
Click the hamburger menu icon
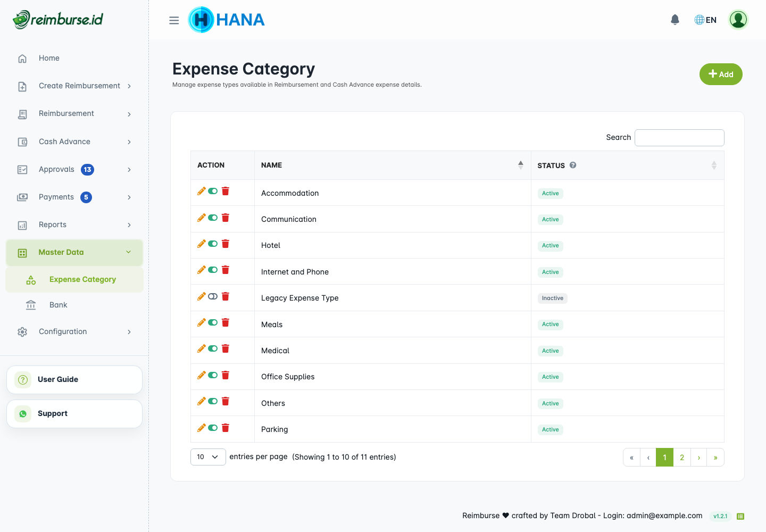coord(174,20)
